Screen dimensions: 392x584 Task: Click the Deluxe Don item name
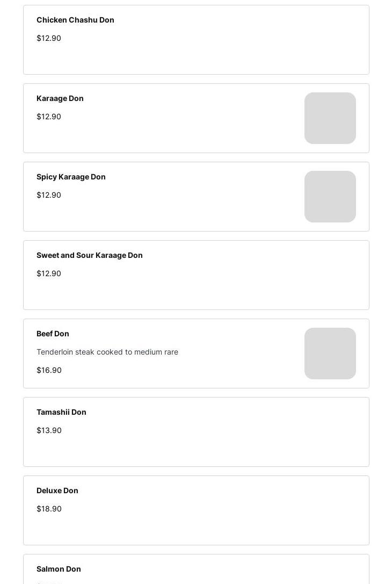(57, 491)
